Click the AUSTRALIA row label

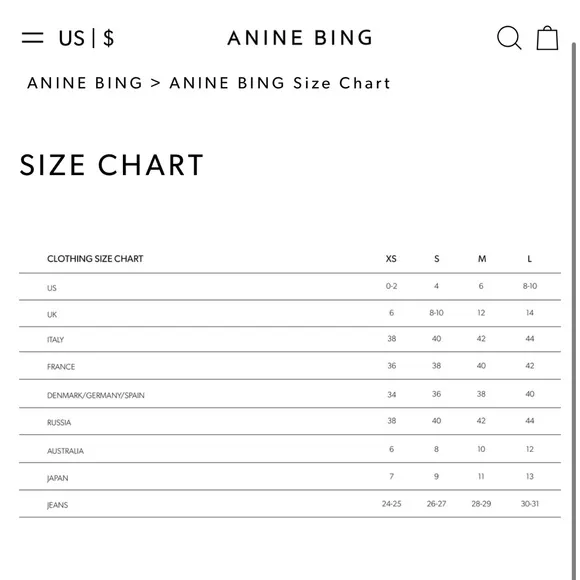tap(65, 451)
